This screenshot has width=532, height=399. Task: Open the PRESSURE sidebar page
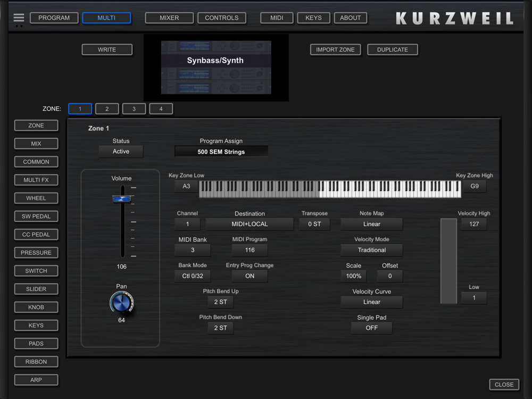pos(36,252)
